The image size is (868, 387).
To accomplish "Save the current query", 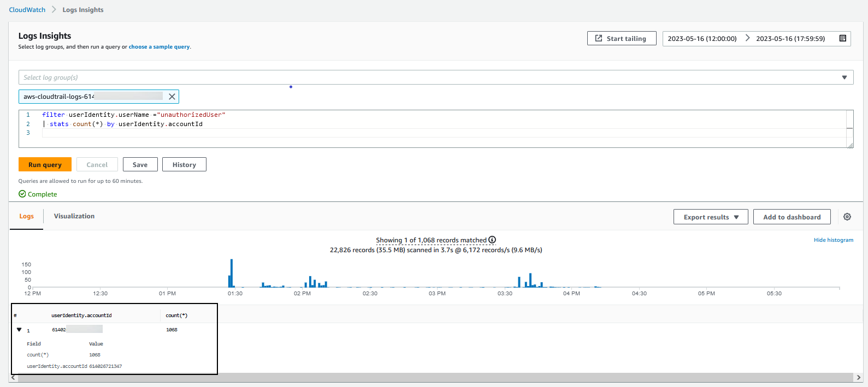I will pyautogui.click(x=140, y=164).
